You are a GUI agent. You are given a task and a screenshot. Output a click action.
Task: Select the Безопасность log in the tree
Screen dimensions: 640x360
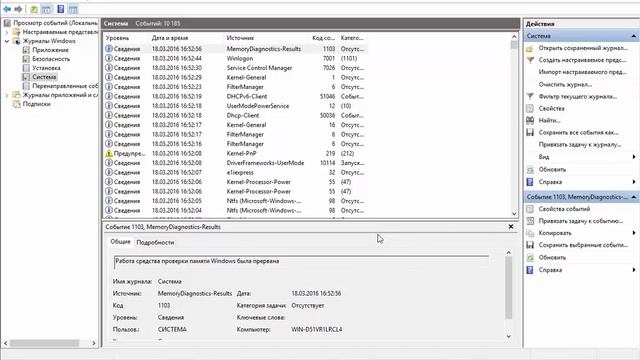pos(51,59)
